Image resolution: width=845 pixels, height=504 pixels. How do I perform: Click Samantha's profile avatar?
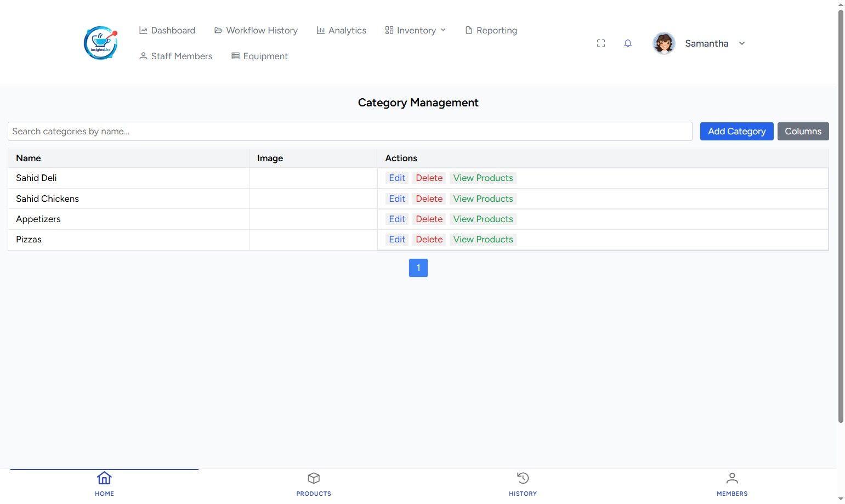click(663, 43)
